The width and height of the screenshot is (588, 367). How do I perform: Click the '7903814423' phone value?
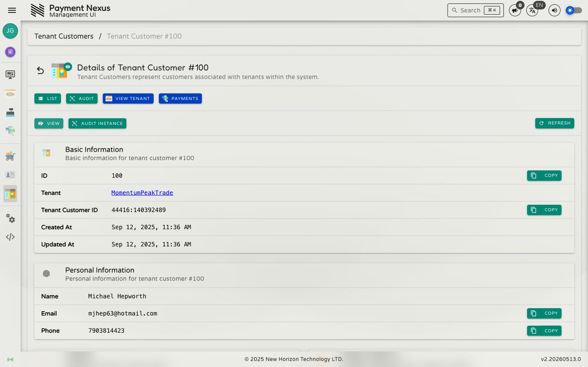click(106, 331)
